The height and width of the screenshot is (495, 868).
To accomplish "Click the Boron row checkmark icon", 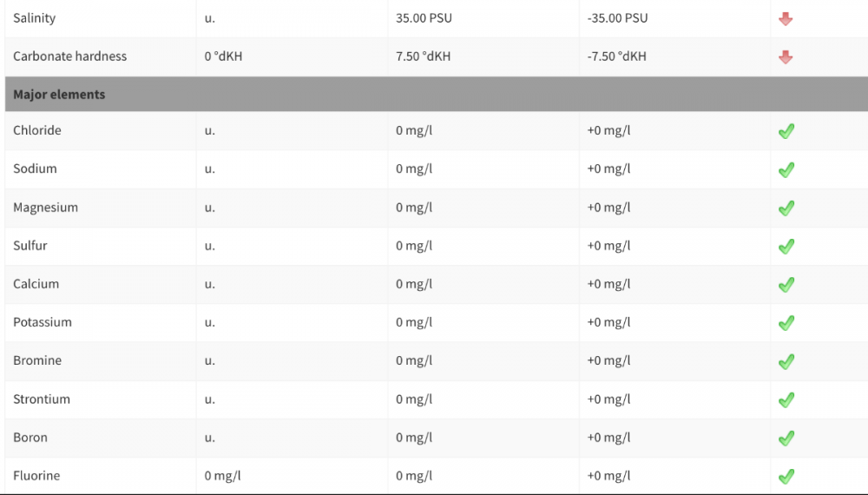I will (x=786, y=439).
